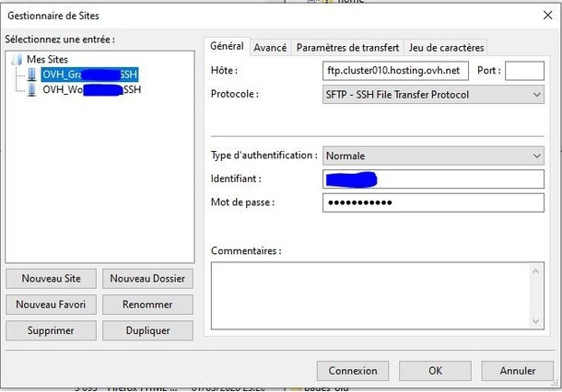The image size is (562, 392).
Task: Click the Nouveau Site button
Action: tap(52, 278)
